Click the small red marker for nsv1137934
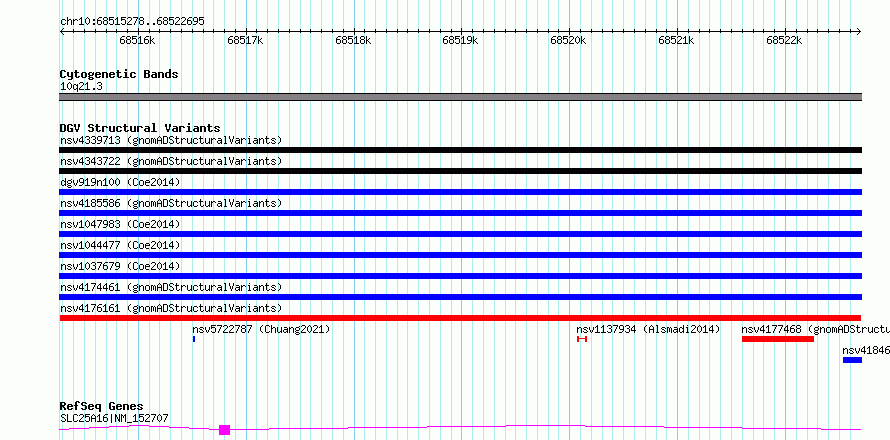The width and height of the screenshot is (890, 440). coord(581,339)
